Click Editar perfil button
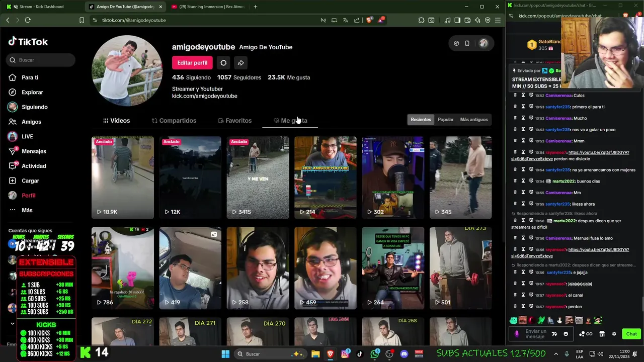The height and width of the screenshot is (362, 644). tap(192, 63)
